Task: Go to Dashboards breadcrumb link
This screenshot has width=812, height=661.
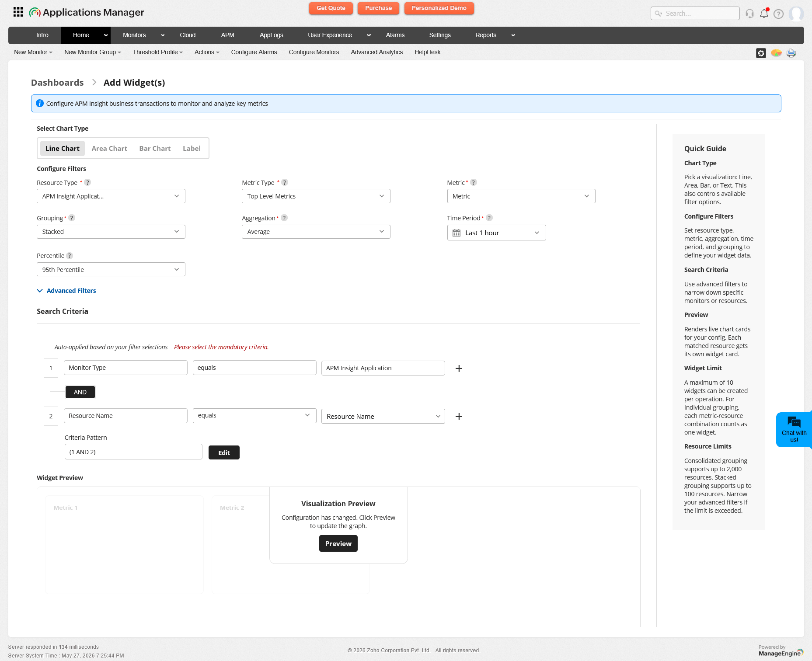Action: pyautogui.click(x=57, y=83)
